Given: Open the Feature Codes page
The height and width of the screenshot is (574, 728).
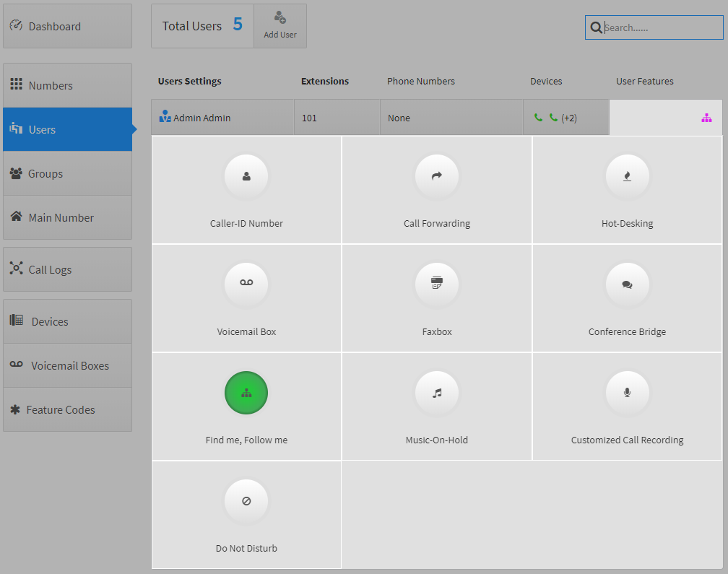Looking at the screenshot, I should pos(67,410).
